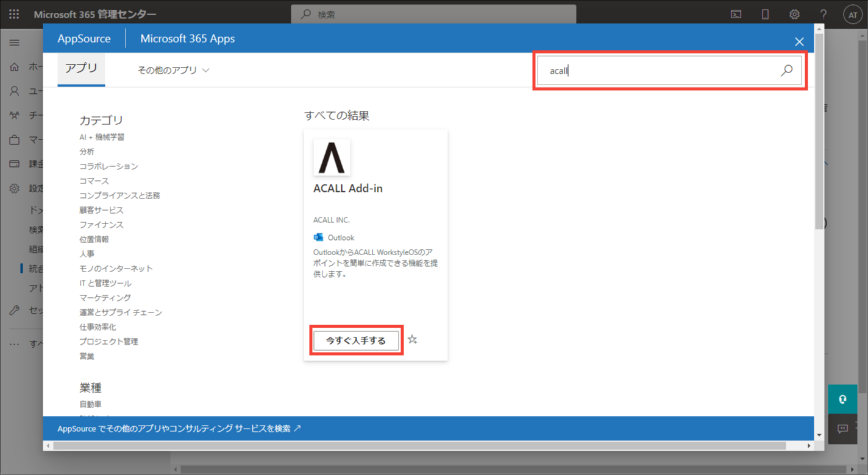Click the 今すぐ入手する button

pos(357,341)
